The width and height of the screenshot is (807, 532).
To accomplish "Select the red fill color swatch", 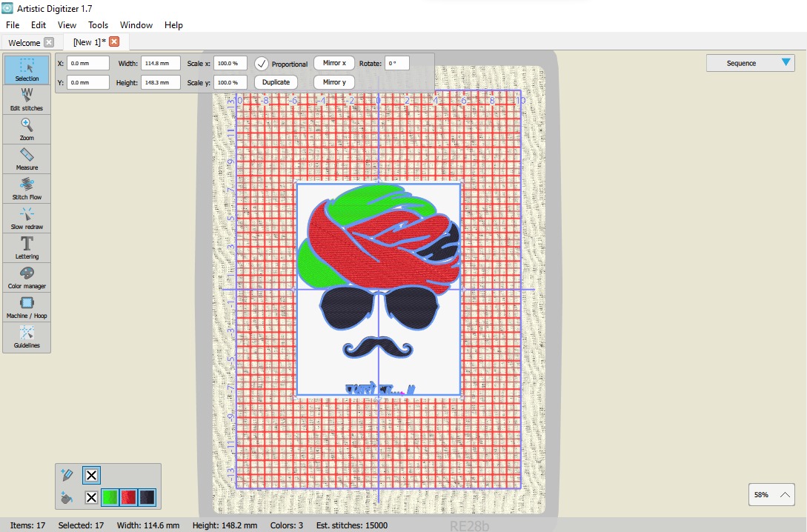I will tap(128, 497).
